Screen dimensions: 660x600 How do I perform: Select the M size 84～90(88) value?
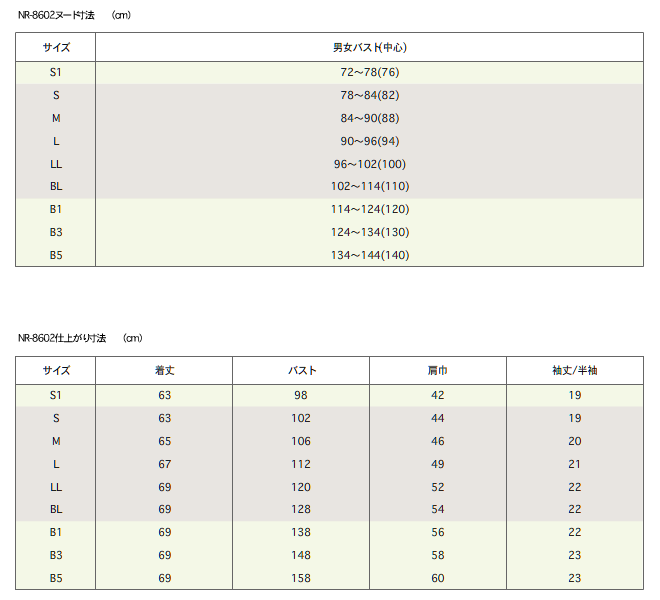370,118
